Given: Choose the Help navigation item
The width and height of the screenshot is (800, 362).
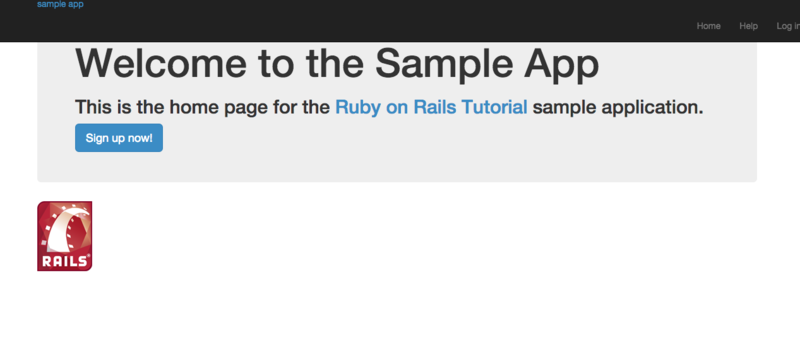Looking at the screenshot, I should coord(748,26).
